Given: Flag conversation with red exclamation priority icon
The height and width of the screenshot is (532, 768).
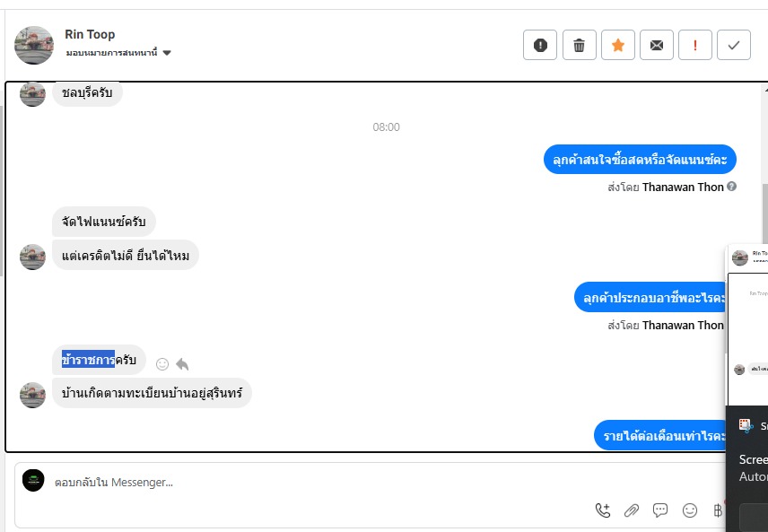Looking at the screenshot, I should click(x=695, y=45).
